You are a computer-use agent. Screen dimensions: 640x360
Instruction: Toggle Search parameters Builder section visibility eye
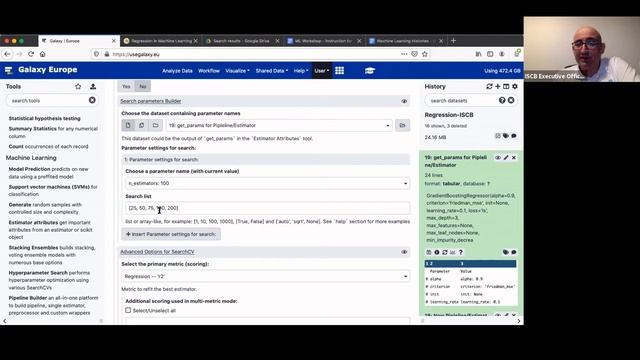404,101
